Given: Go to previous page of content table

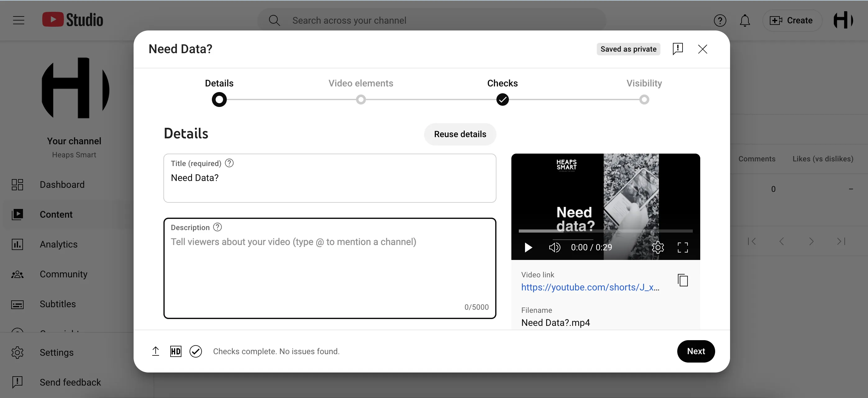Looking at the screenshot, I should 781,241.
